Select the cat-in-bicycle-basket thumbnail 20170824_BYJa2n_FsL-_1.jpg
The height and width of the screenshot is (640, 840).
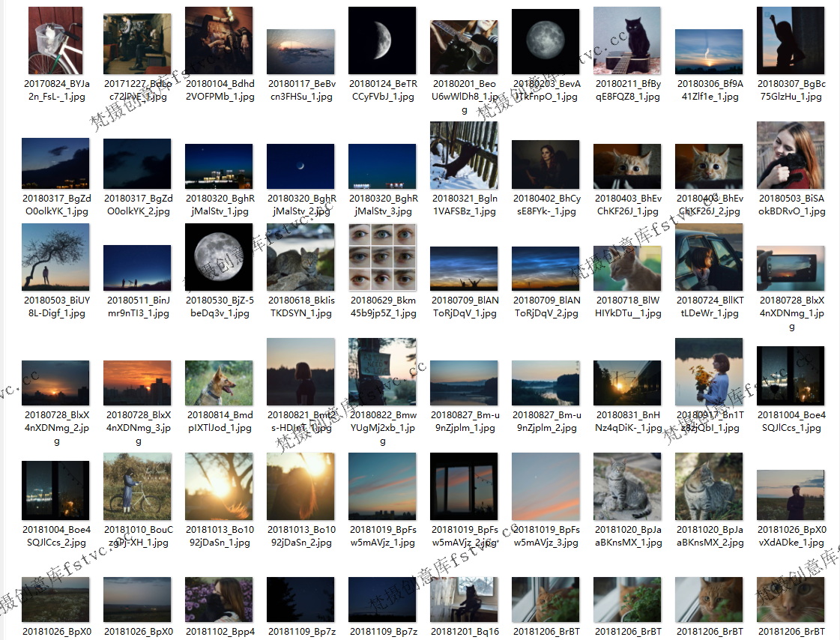(55, 40)
